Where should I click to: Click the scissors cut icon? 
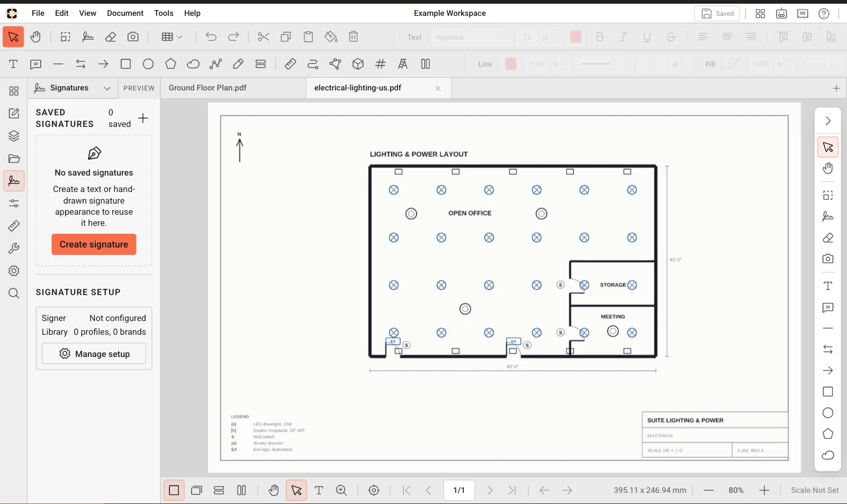[263, 37]
